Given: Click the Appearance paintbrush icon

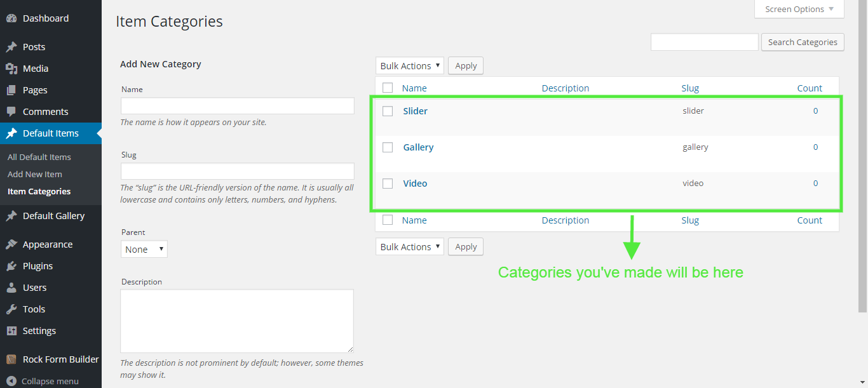Looking at the screenshot, I should 11,244.
